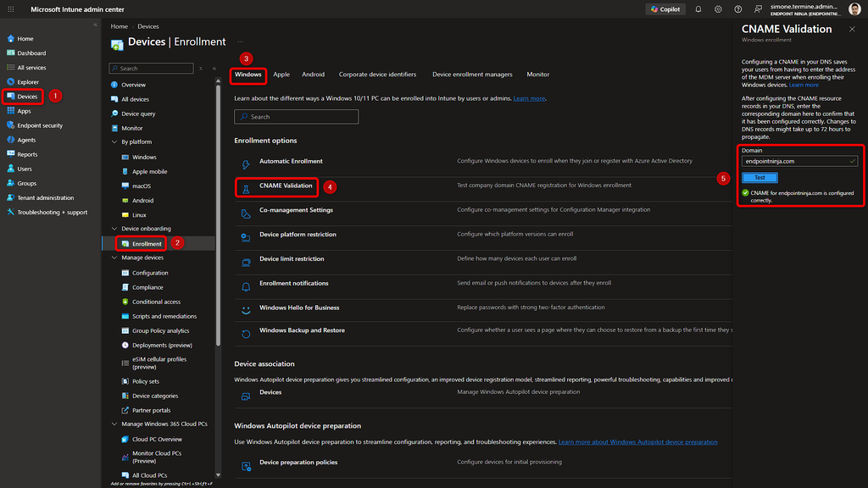Click the Tenant administration icon
The height and width of the screenshot is (488, 868).
pos(10,197)
